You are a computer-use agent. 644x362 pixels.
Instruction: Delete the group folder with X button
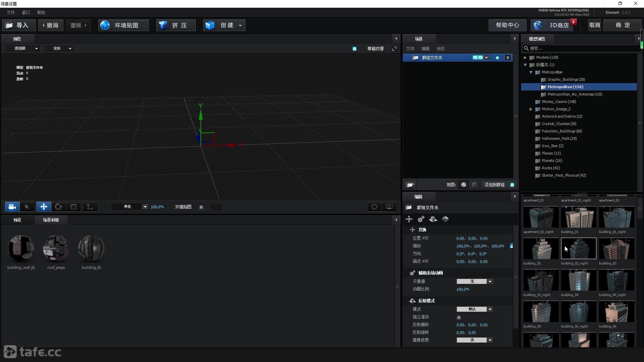tap(508, 58)
